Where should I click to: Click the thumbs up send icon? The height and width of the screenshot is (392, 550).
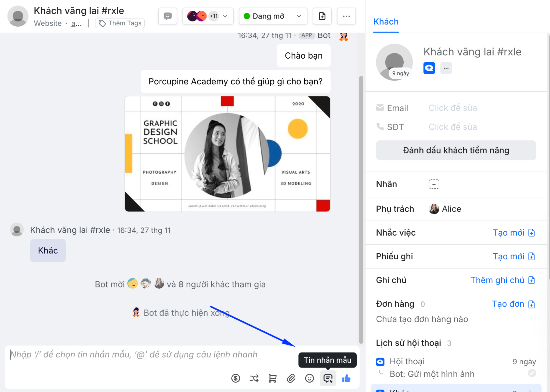click(346, 379)
